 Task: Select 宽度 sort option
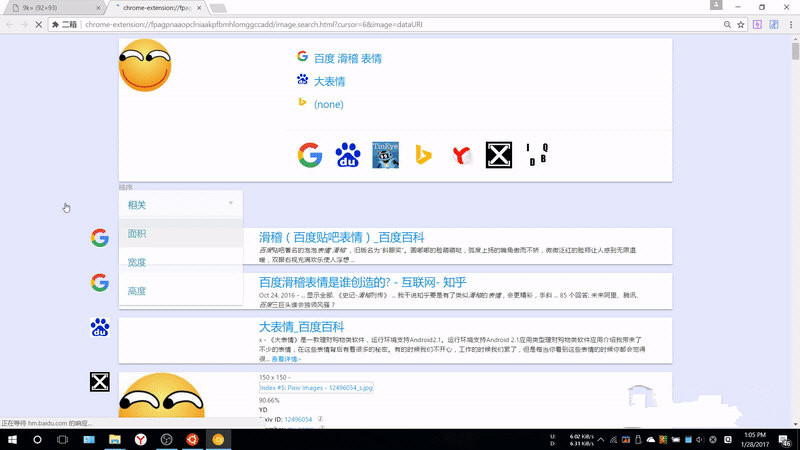coord(181,262)
